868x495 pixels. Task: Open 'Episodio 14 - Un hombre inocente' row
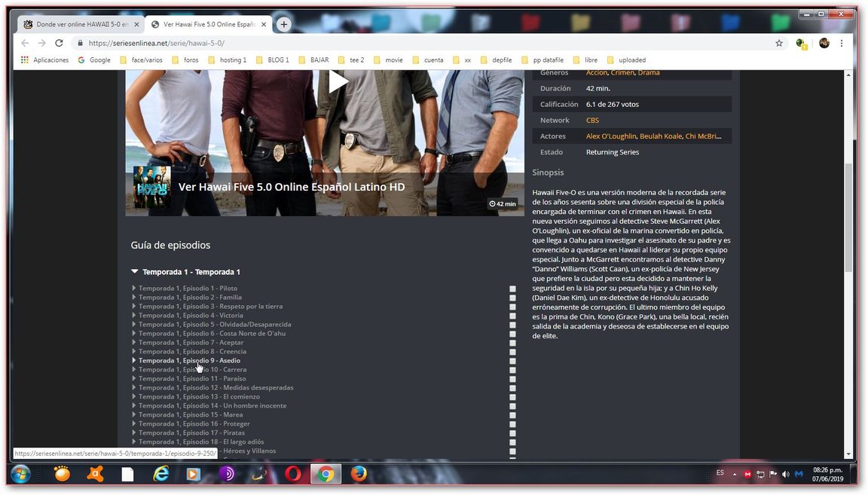[212, 406]
